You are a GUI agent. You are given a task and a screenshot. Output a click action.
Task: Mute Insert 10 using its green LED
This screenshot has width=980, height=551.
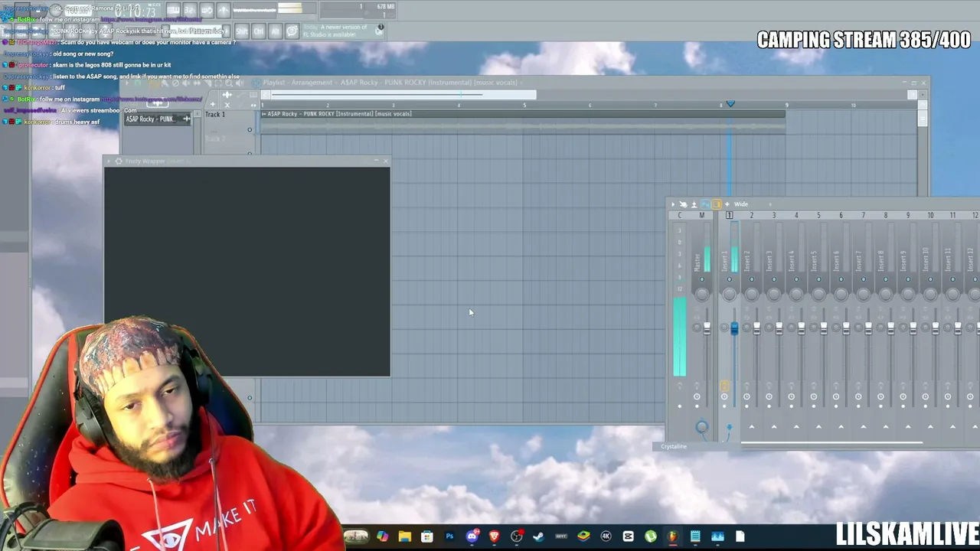930,279
